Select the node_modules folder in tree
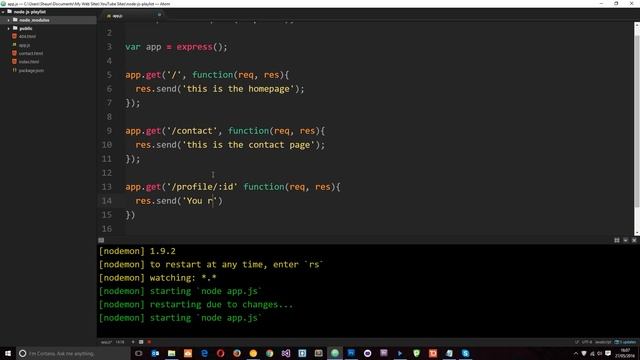Image resolution: width=640 pixels, height=360 pixels. [x=48, y=20]
